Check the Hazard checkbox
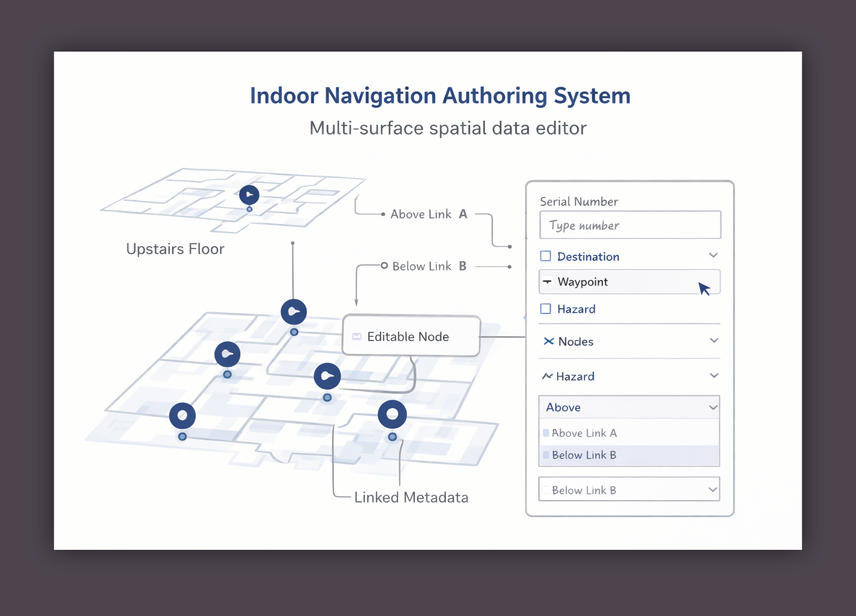The width and height of the screenshot is (856, 616). pos(545,308)
